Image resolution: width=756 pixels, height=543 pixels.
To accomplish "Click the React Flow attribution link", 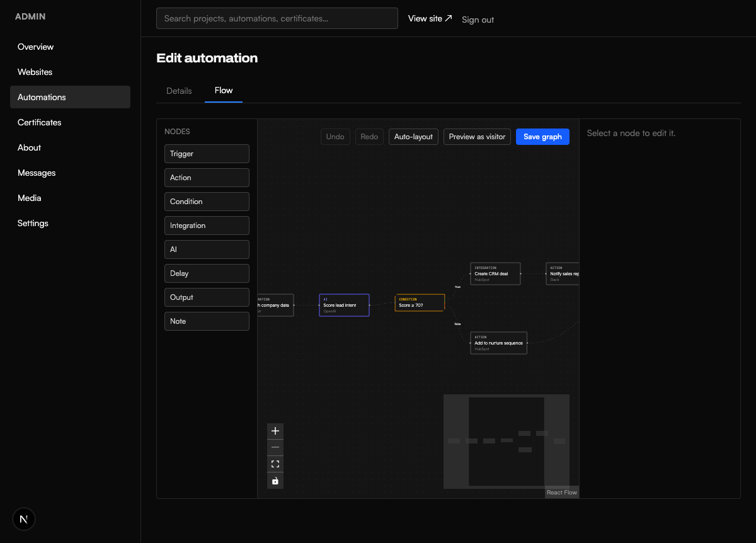I will pyautogui.click(x=562, y=493).
